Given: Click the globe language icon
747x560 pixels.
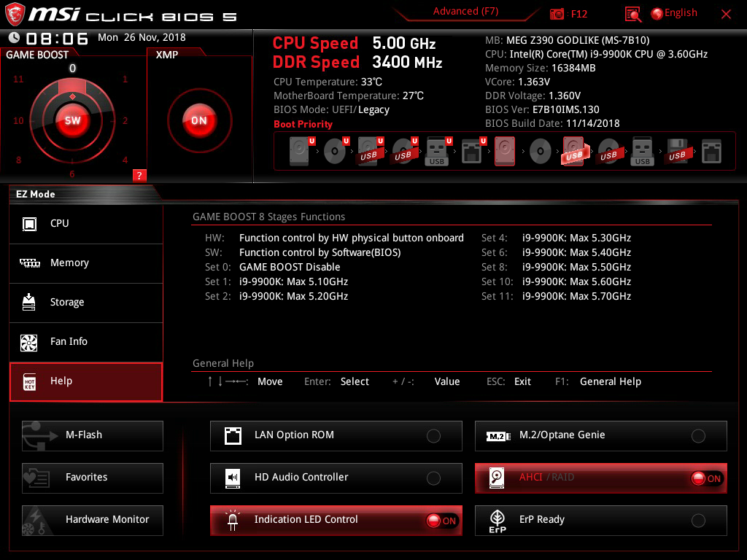Looking at the screenshot, I should click(657, 14).
